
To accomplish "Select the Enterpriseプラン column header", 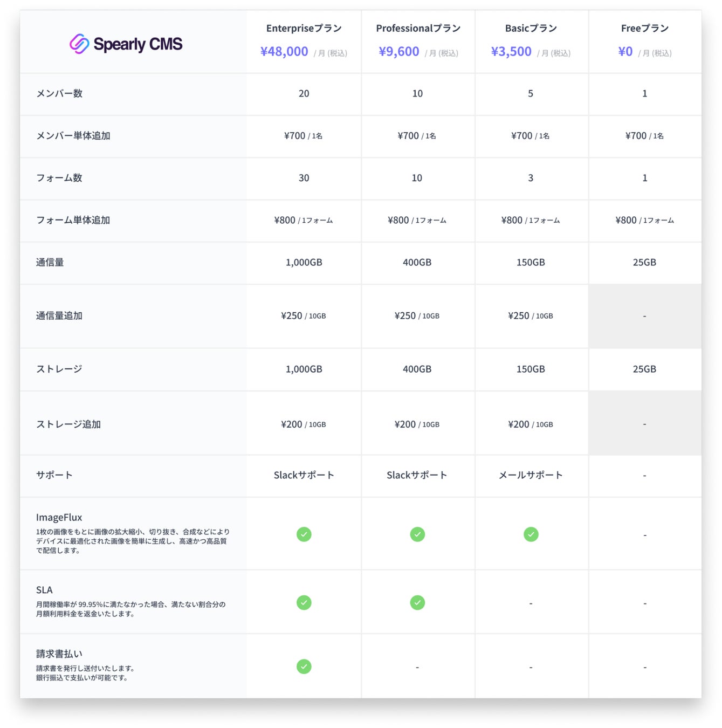I will tap(304, 28).
